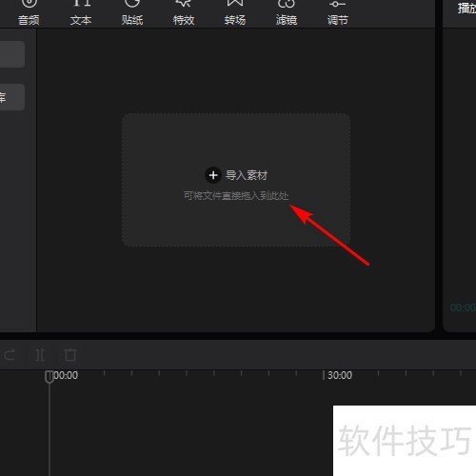Viewport: 476px width, 476px height.
Task: Click the playhead handle at 00:00
Action: pyautogui.click(x=50, y=377)
